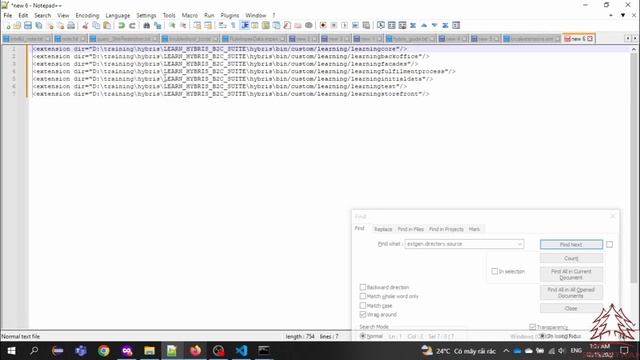Toggle the indent guide toolbar icon
This screenshot has height=360, width=640.
pyautogui.click(x=244, y=26)
